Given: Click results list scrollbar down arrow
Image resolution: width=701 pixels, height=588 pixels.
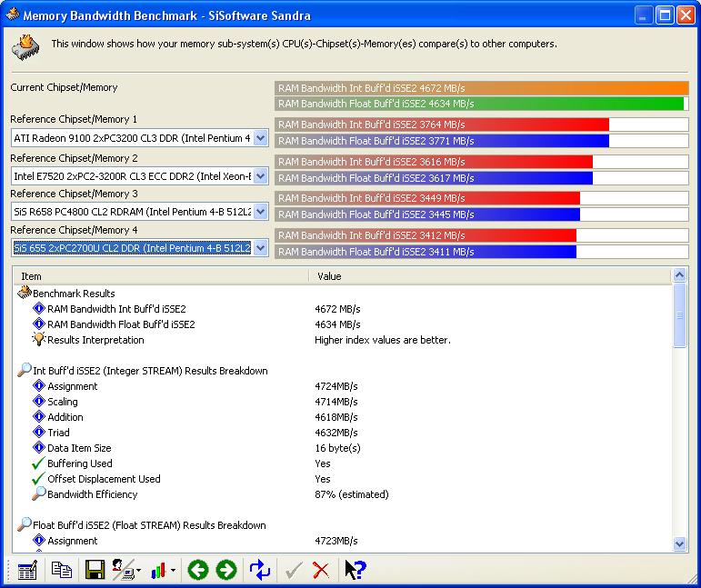Looking at the screenshot, I should (x=679, y=543).
